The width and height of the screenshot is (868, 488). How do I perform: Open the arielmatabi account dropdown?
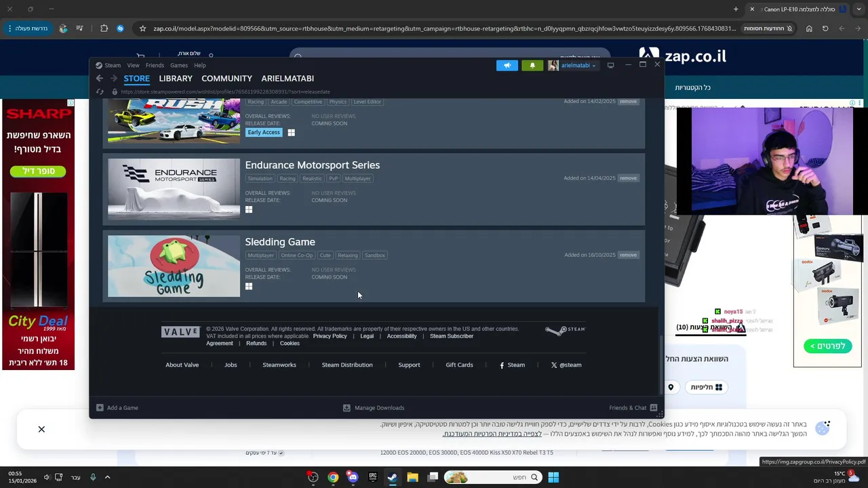[x=578, y=66]
